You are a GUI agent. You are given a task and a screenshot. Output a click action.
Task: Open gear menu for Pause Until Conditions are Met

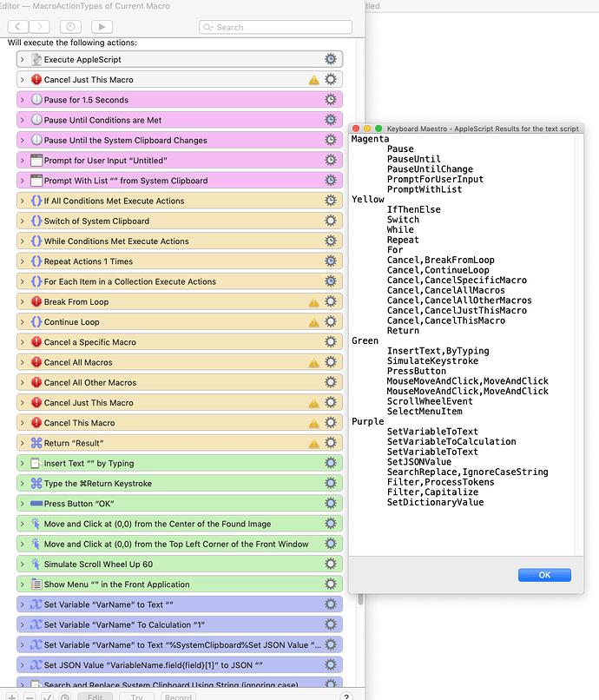point(330,120)
